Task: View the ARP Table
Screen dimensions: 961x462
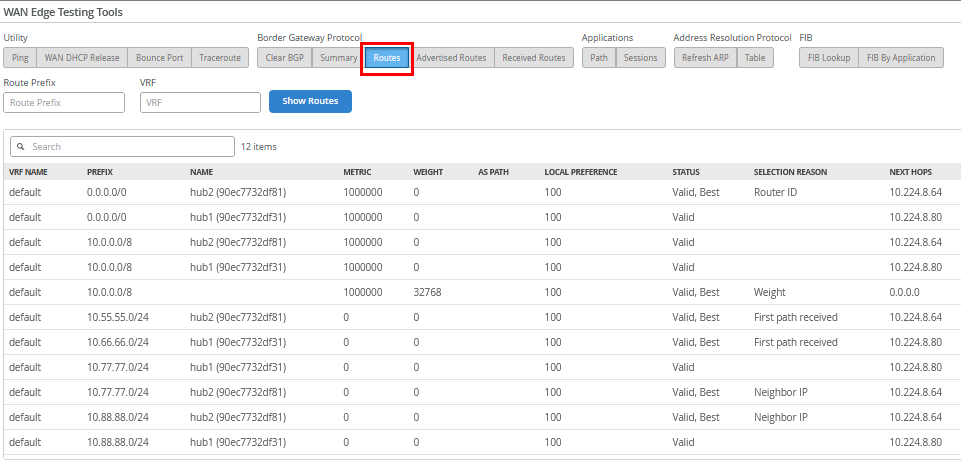Action: point(755,58)
